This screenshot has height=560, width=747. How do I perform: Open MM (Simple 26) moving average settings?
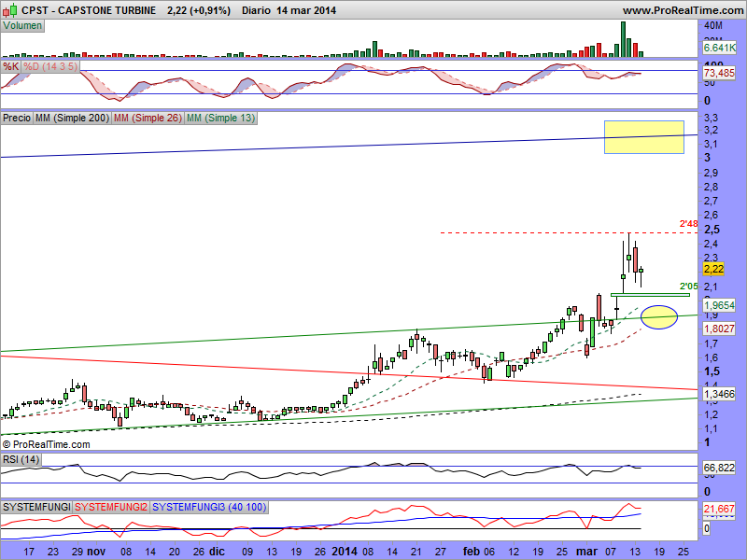(x=148, y=118)
